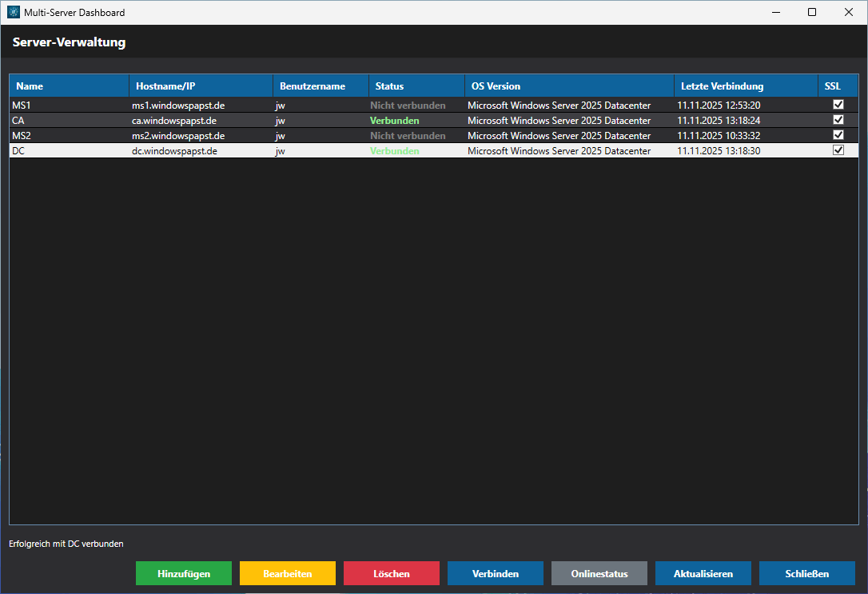
Task: Refresh the list using Aktualisieren
Action: tap(703, 573)
